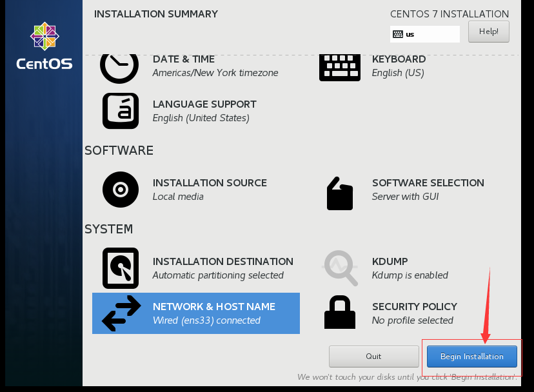Image resolution: width=534 pixels, height=392 pixels.
Task: Open LANGUAGE SUPPORT label
Action: 204,104
